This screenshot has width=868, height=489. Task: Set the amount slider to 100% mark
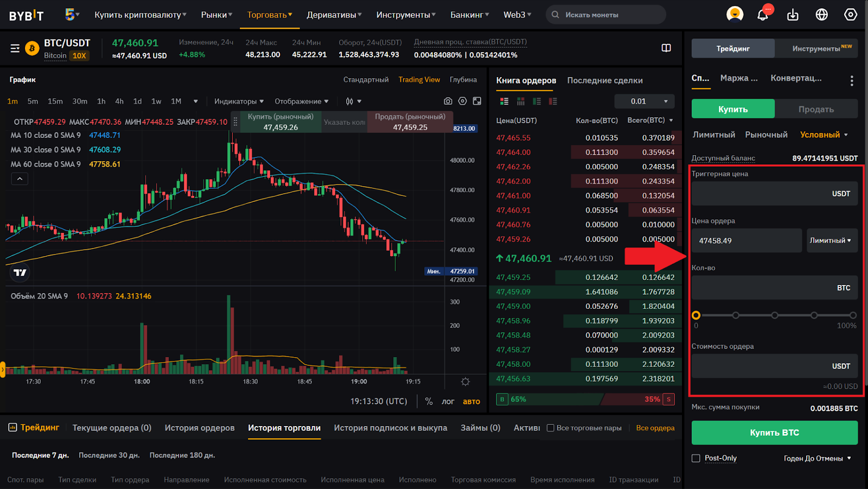853,315
